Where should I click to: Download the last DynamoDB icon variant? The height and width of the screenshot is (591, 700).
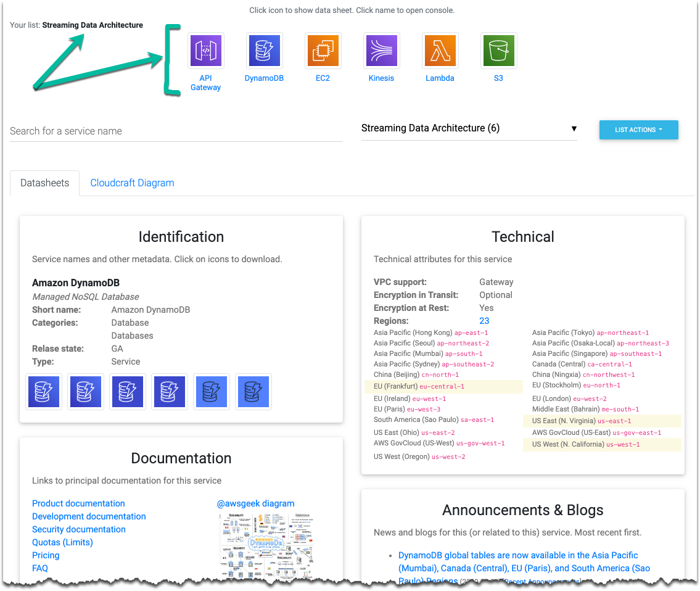(253, 392)
